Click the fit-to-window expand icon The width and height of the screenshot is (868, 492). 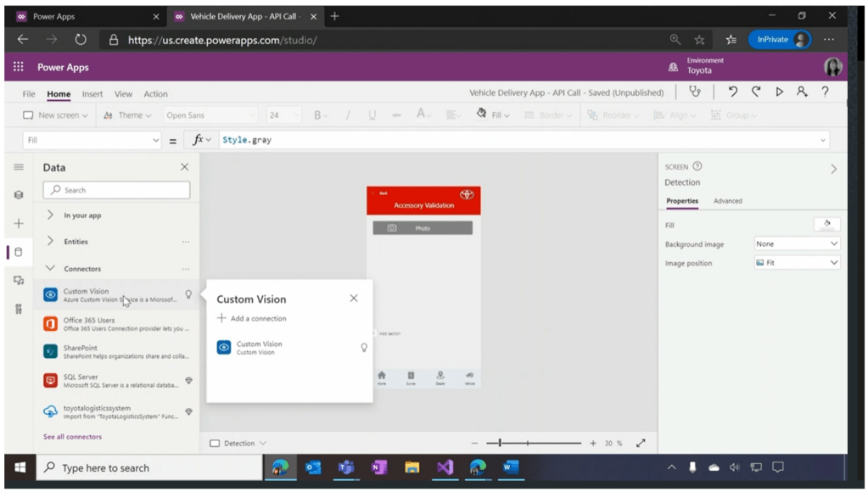pyautogui.click(x=641, y=443)
